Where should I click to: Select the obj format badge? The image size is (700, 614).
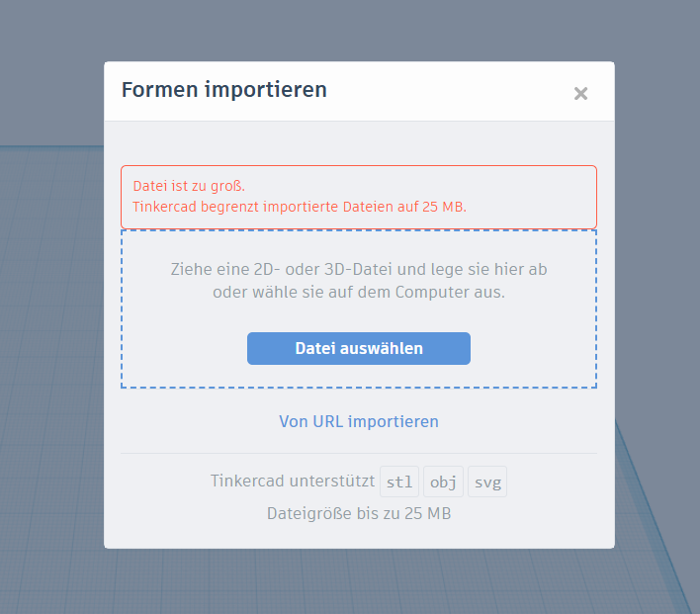443,482
